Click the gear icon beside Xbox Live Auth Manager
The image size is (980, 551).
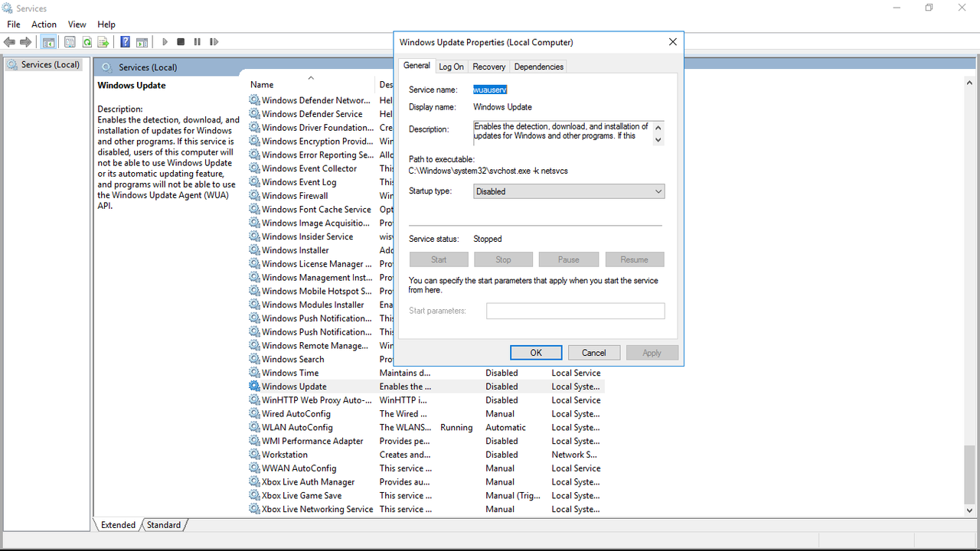[x=254, y=482]
